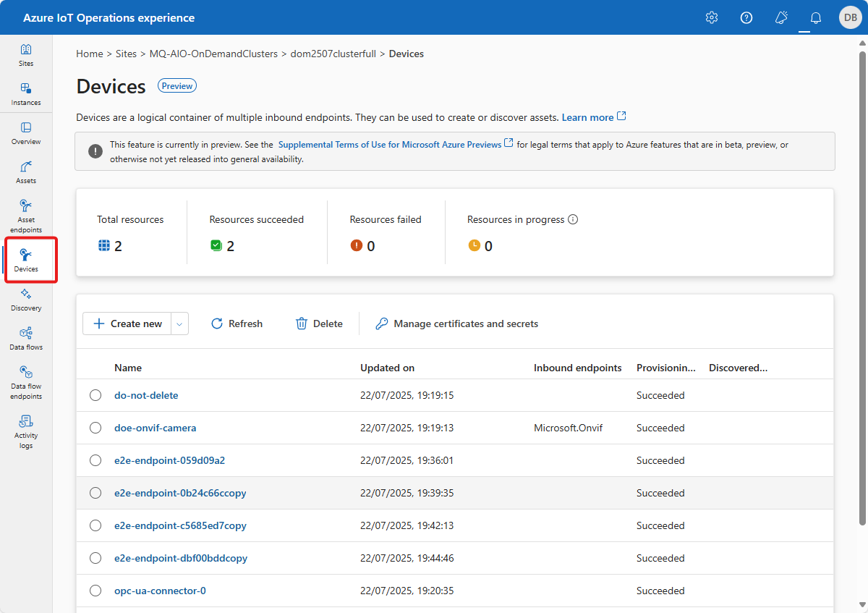This screenshot has width=868, height=613.
Task: Click the Microsoft.Onvif inbound endpoint cell
Action: tap(568, 428)
